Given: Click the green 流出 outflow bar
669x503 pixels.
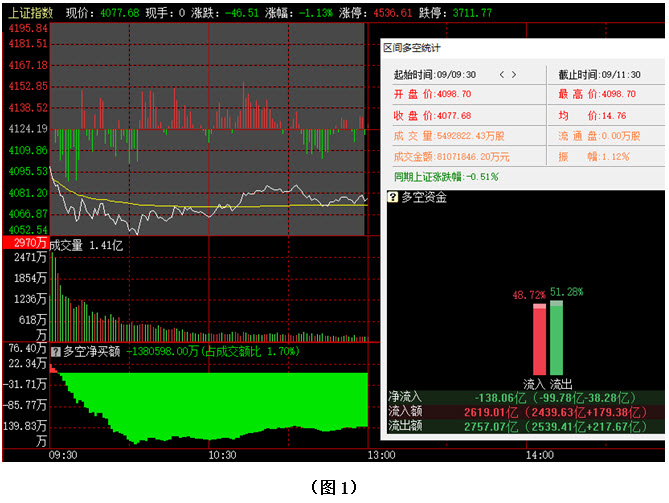Looking at the screenshot, I should click(x=557, y=338).
